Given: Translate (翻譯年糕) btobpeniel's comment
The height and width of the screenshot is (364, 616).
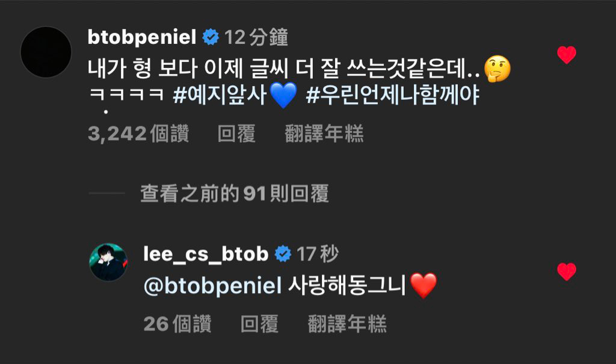Looking at the screenshot, I should click(x=324, y=134).
